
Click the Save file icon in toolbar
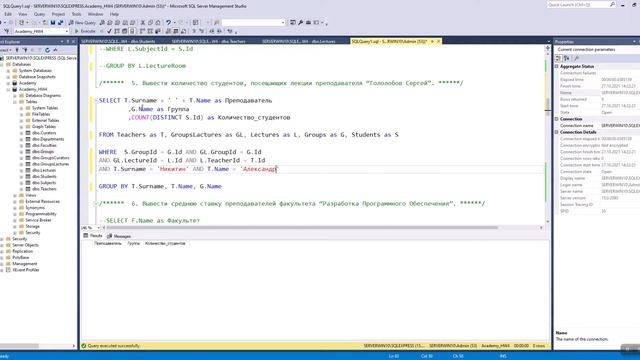click(53, 22)
